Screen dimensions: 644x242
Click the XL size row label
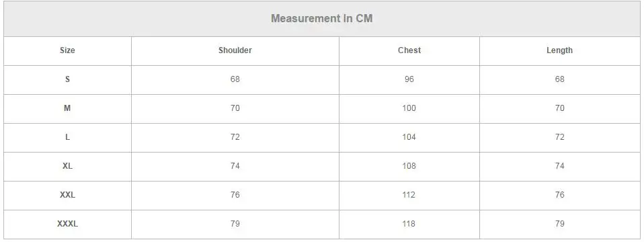pyautogui.click(x=67, y=166)
